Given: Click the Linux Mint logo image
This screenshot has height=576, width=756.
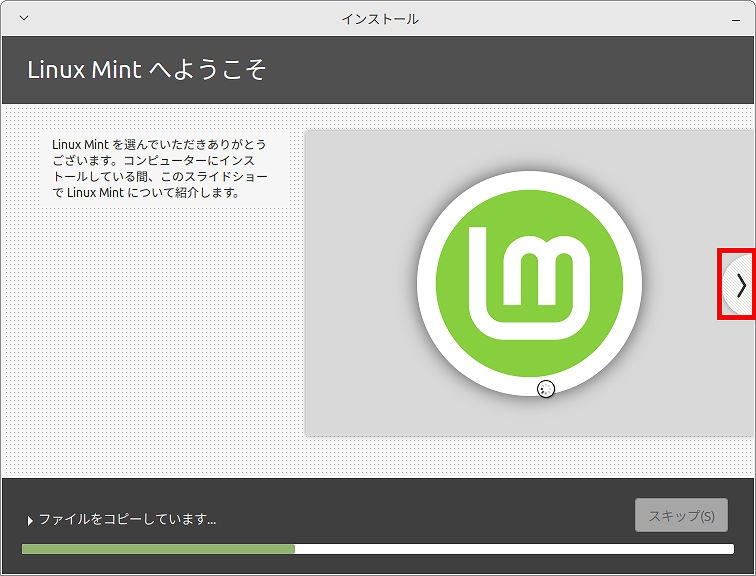Looking at the screenshot, I should tap(529, 283).
